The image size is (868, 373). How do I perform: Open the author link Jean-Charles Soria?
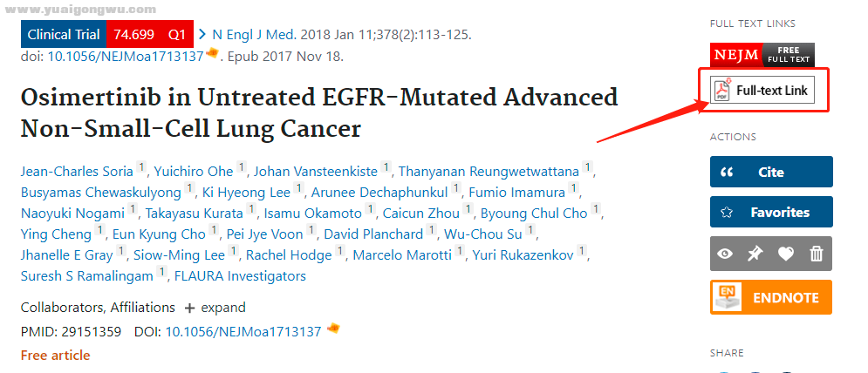pyautogui.click(x=77, y=172)
